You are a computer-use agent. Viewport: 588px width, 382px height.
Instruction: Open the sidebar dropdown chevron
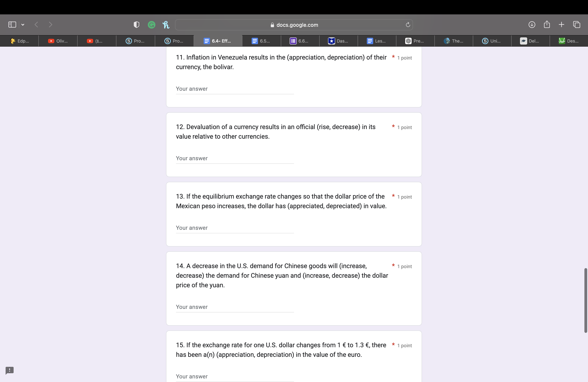[23, 25]
